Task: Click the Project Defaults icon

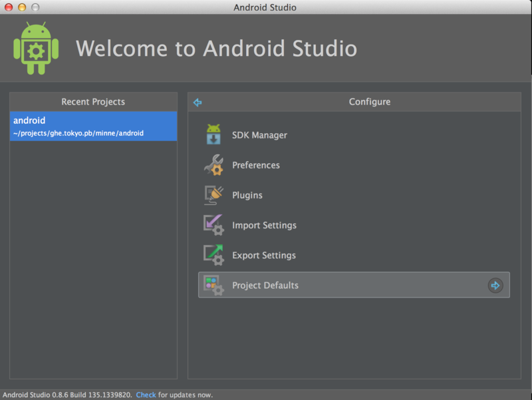Action: [x=213, y=286]
